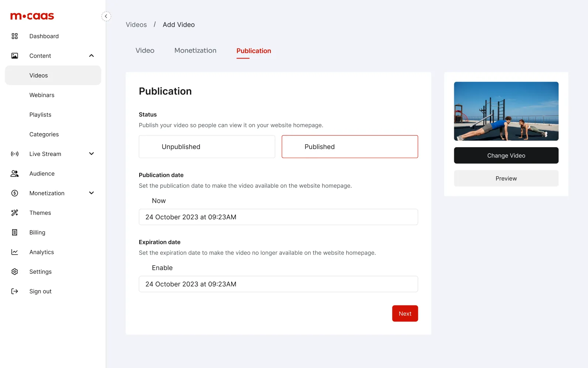
Task: Expand the Monetization sidebar chevron
Action: click(91, 193)
